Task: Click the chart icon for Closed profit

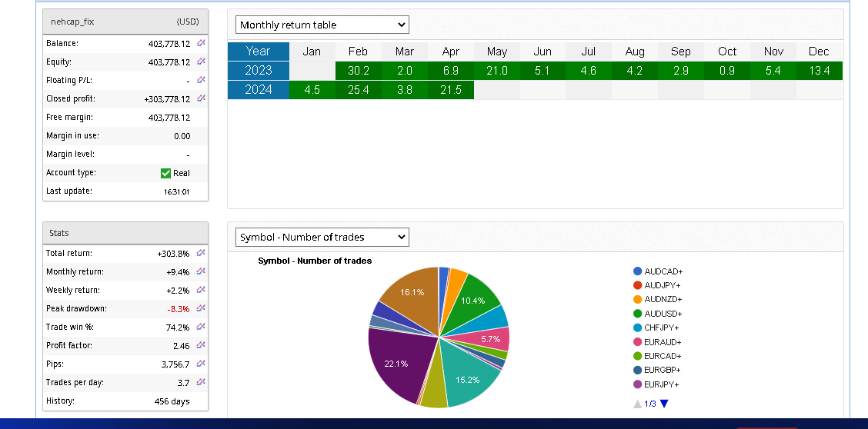Action: (201, 98)
